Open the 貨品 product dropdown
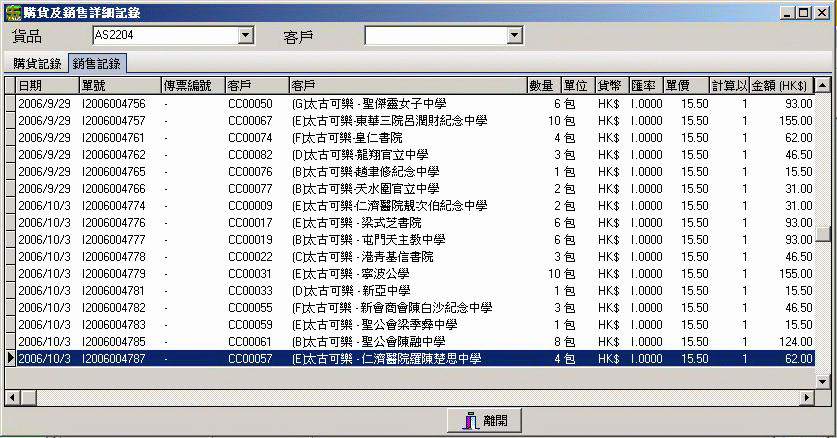 246,36
